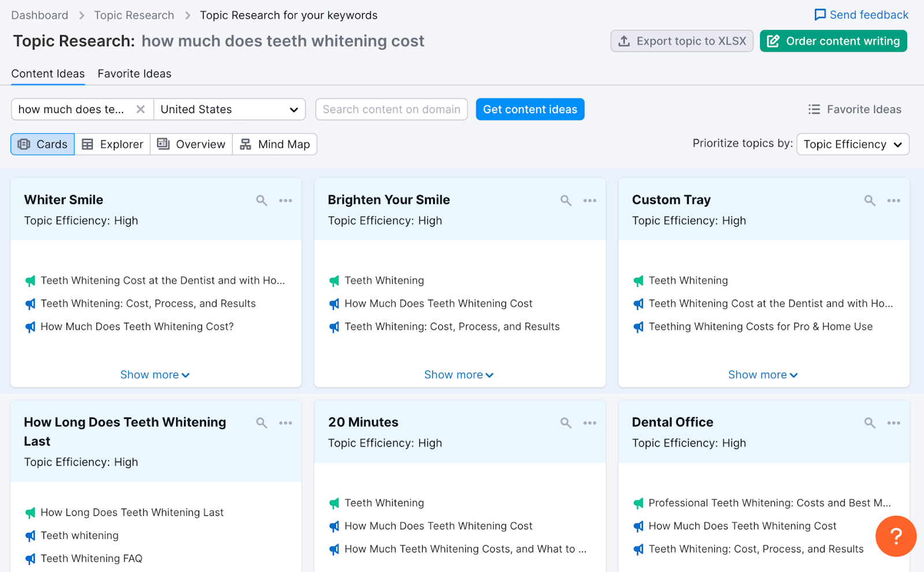Click megaphone beside 'Professional Teeth Whitening: Costs and Best M...'
924x572 pixels.
[x=638, y=503]
